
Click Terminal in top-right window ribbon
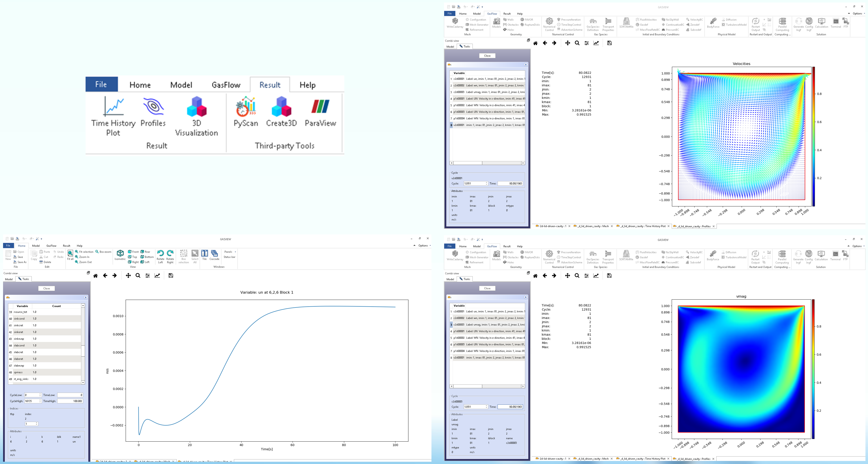click(836, 23)
